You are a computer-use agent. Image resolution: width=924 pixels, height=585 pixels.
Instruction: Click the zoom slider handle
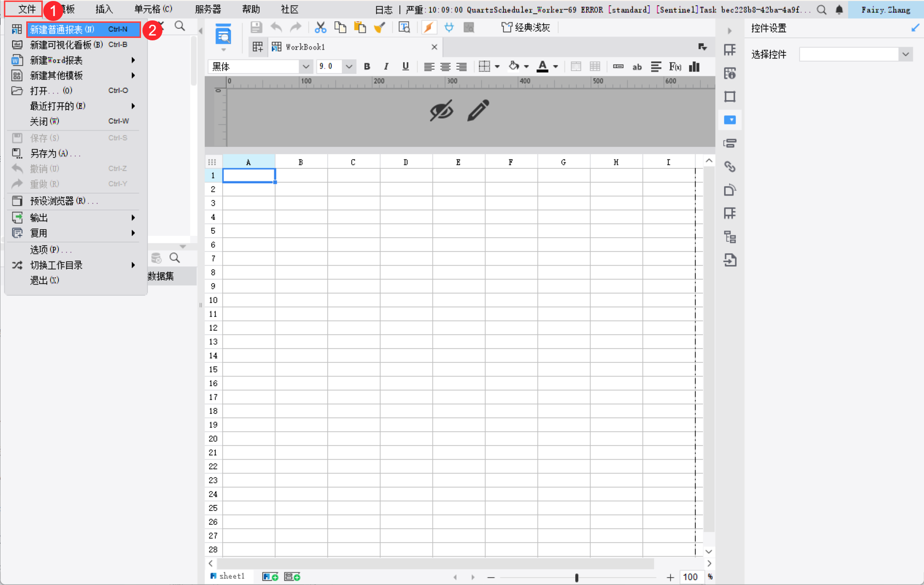click(x=577, y=577)
